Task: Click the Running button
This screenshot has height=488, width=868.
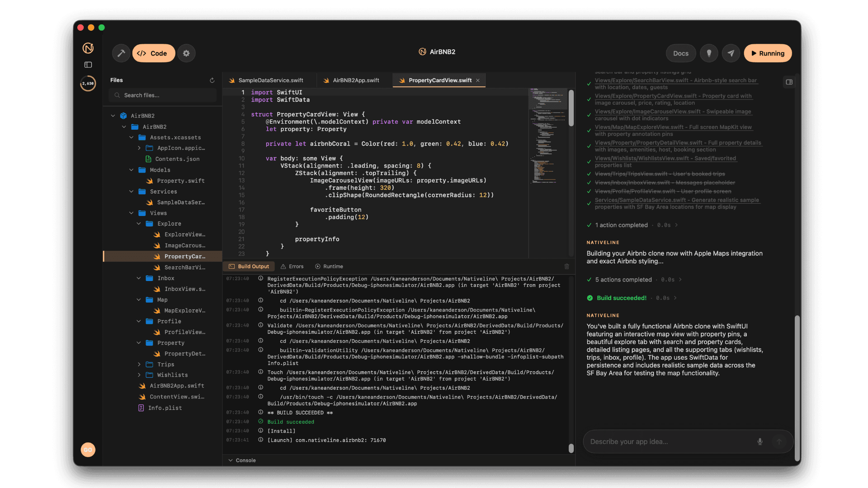Action: 767,53
